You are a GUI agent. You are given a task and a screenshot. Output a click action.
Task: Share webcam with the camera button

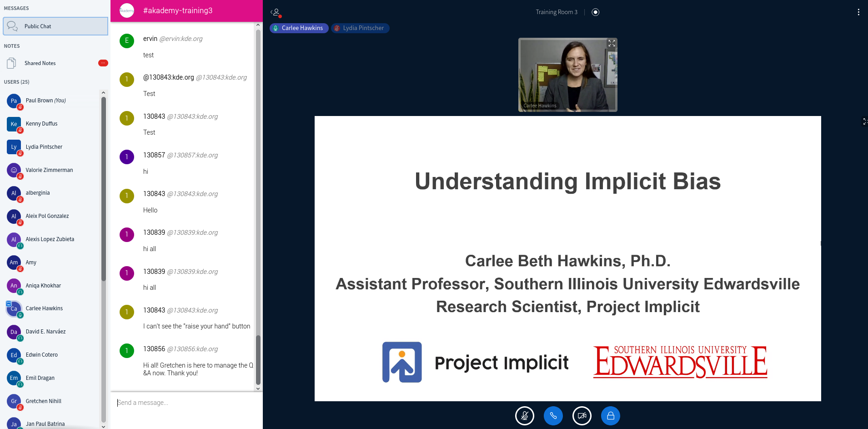[582, 416]
